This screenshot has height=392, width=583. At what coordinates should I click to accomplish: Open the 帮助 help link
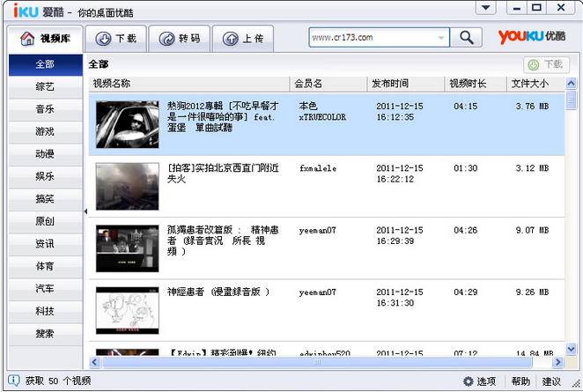pyautogui.click(x=520, y=381)
